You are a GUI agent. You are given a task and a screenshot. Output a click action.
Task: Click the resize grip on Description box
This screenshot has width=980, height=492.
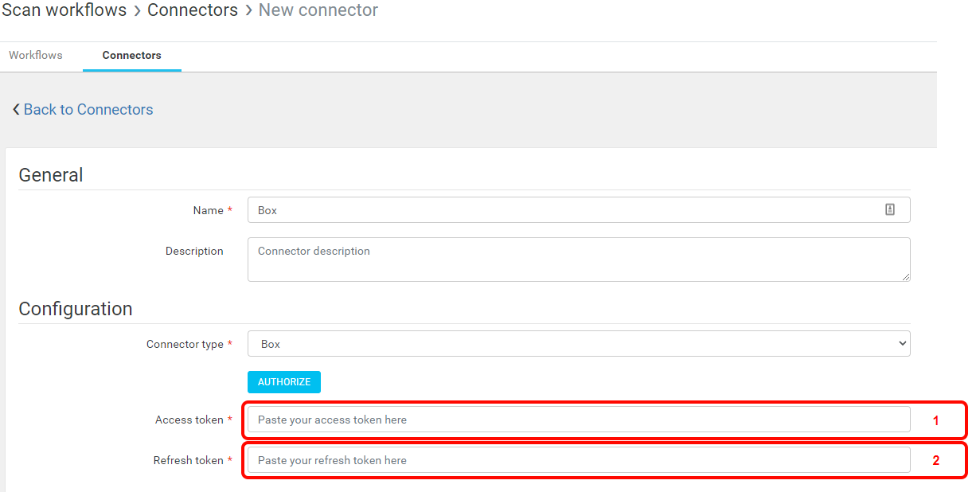905,277
